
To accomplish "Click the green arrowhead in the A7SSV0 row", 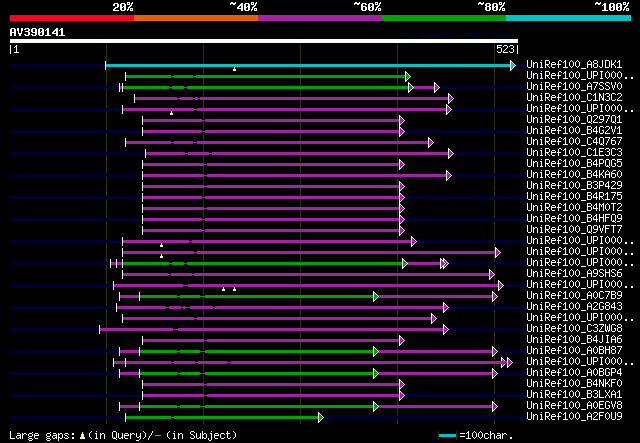I will (x=411, y=87).
